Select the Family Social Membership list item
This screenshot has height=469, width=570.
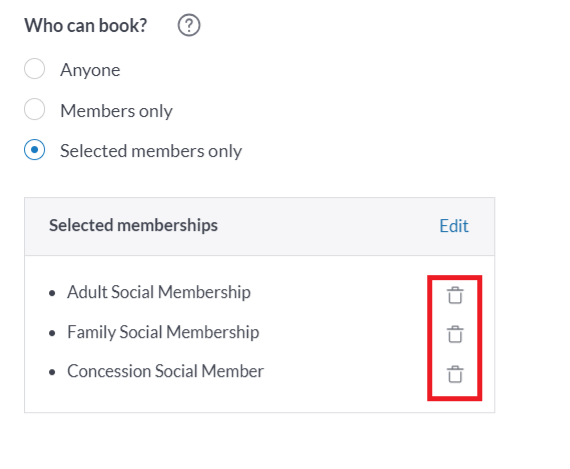tap(163, 332)
